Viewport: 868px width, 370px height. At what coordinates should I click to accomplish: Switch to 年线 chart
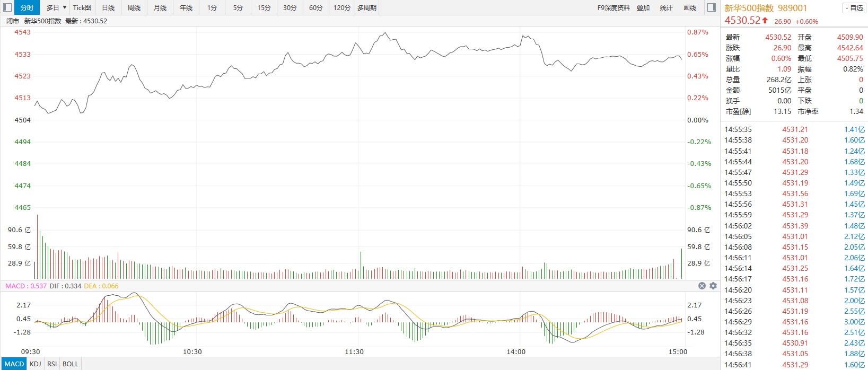186,7
